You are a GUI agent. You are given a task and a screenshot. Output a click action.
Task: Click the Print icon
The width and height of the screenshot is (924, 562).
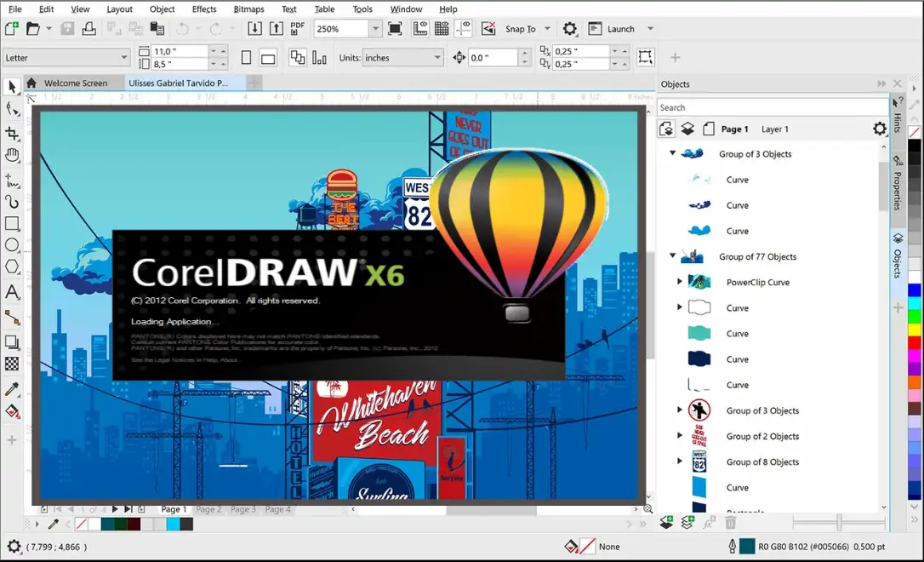pyautogui.click(x=89, y=28)
